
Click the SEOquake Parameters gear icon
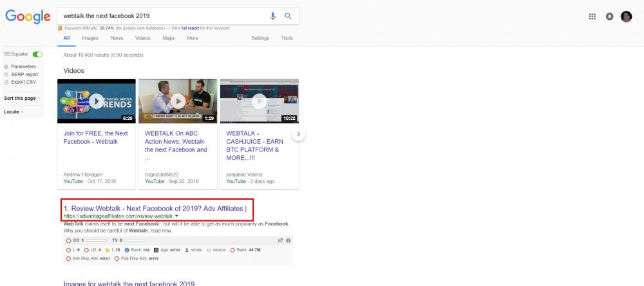pos(6,66)
